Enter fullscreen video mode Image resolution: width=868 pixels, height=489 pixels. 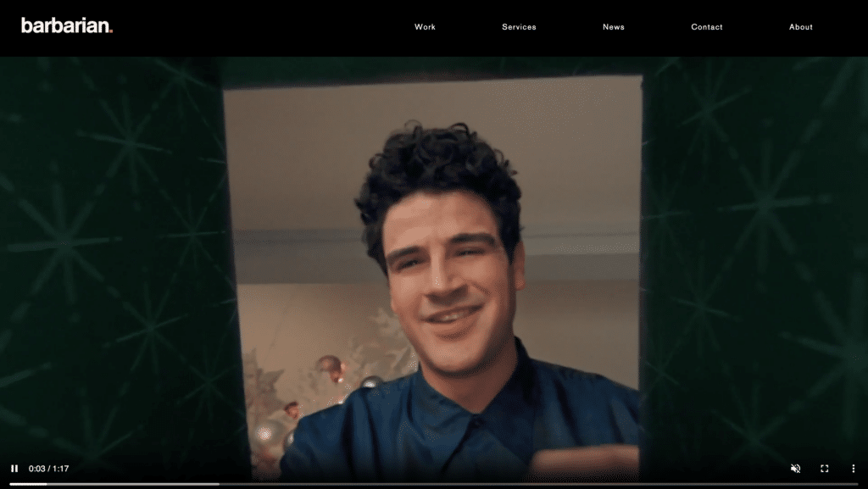824,469
